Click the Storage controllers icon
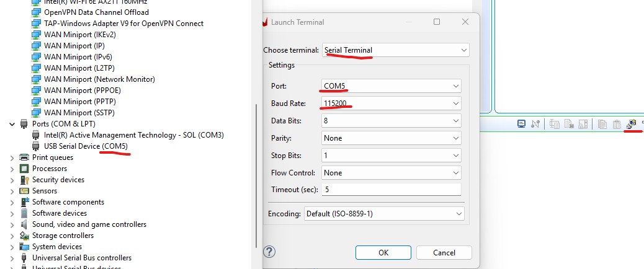 pyautogui.click(x=24, y=236)
